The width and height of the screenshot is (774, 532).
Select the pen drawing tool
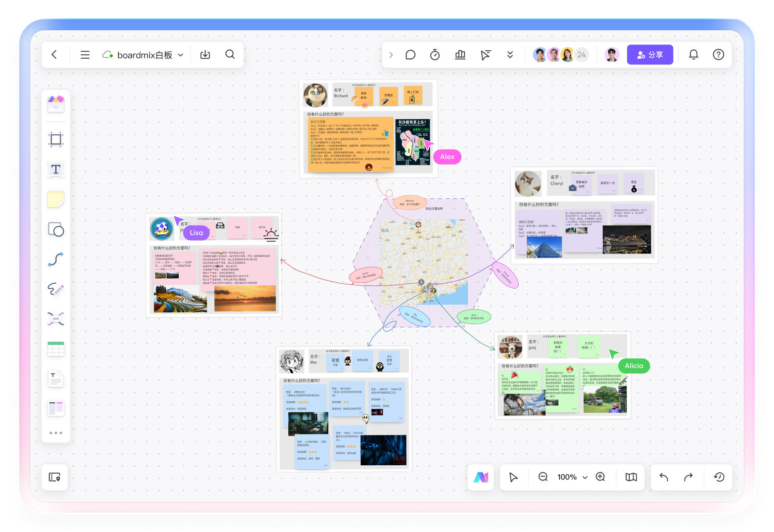coord(56,289)
